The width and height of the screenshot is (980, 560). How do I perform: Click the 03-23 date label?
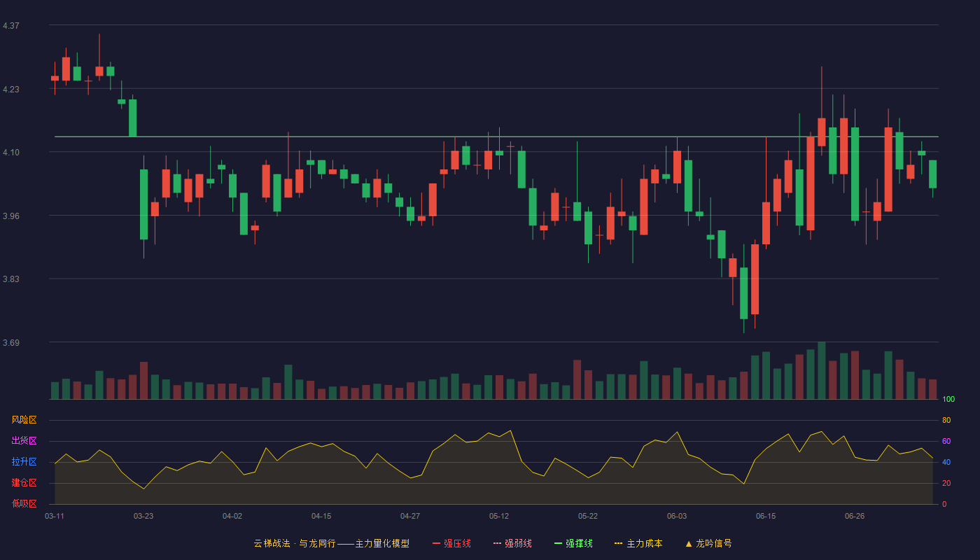[143, 516]
